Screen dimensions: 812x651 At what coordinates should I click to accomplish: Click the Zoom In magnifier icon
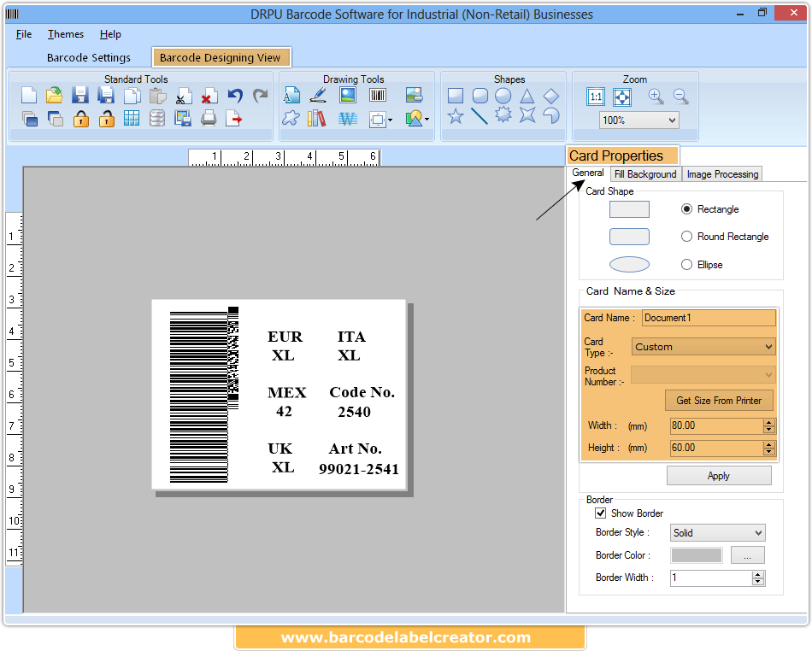pyautogui.click(x=656, y=97)
